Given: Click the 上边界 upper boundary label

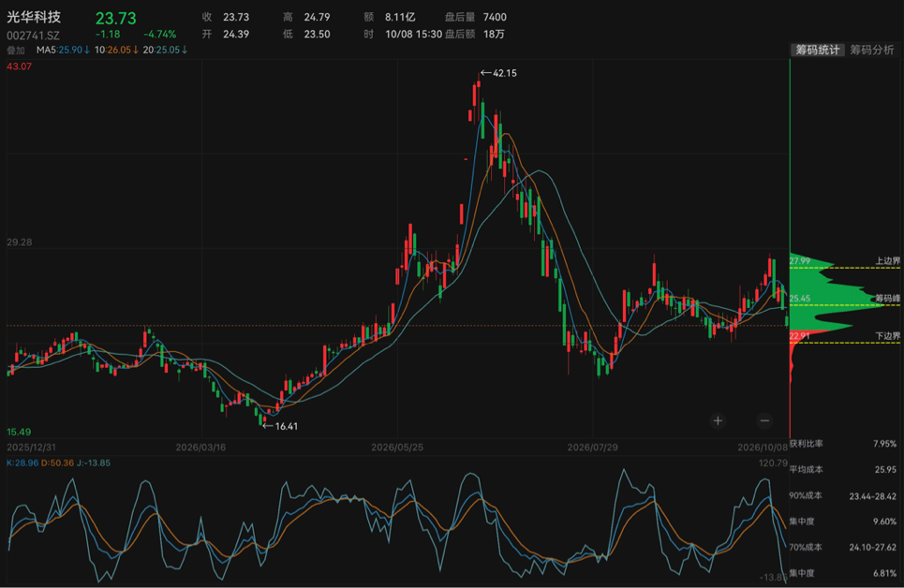Looking at the screenshot, I should pyautogui.click(x=887, y=261).
